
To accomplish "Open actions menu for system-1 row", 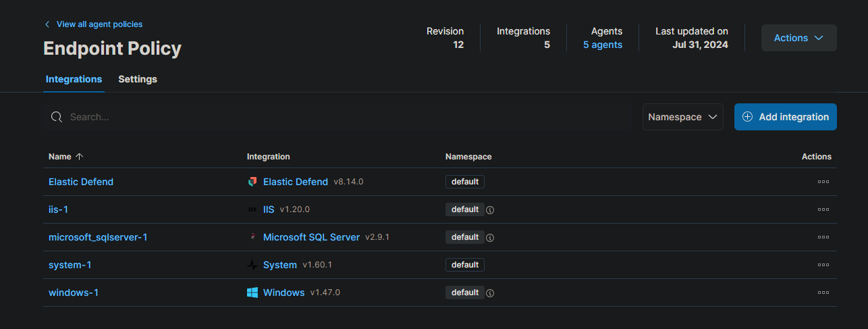I will click(823, 265).
